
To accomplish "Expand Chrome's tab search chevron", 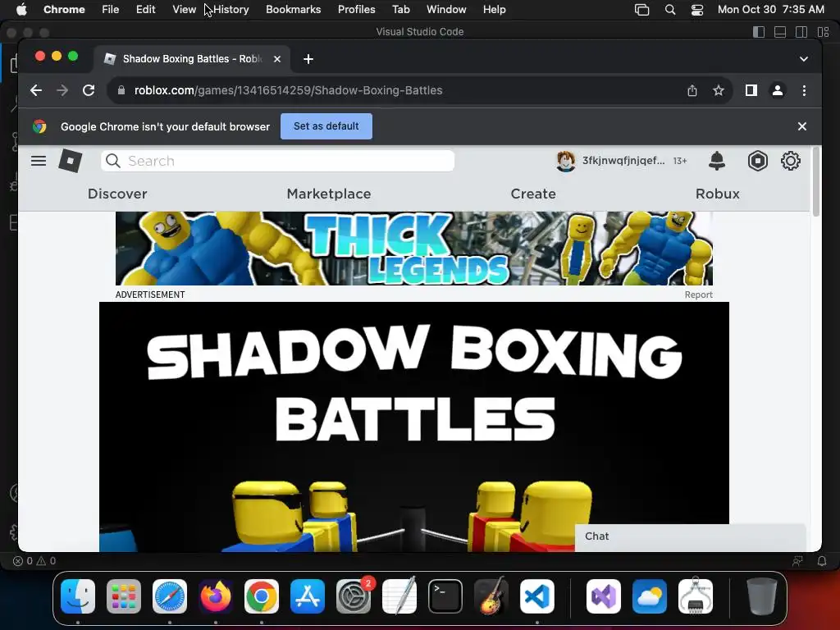I will (804, 59).
